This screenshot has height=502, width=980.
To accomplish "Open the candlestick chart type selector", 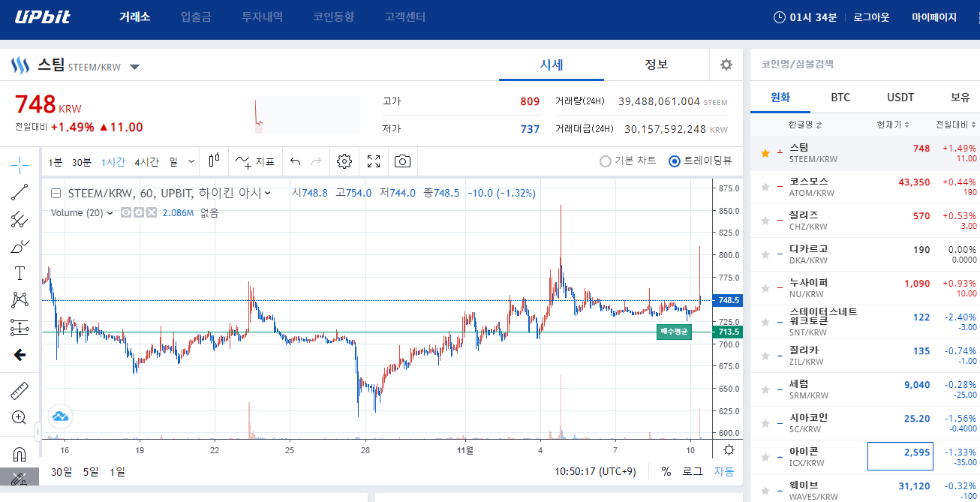I will 215,161.
